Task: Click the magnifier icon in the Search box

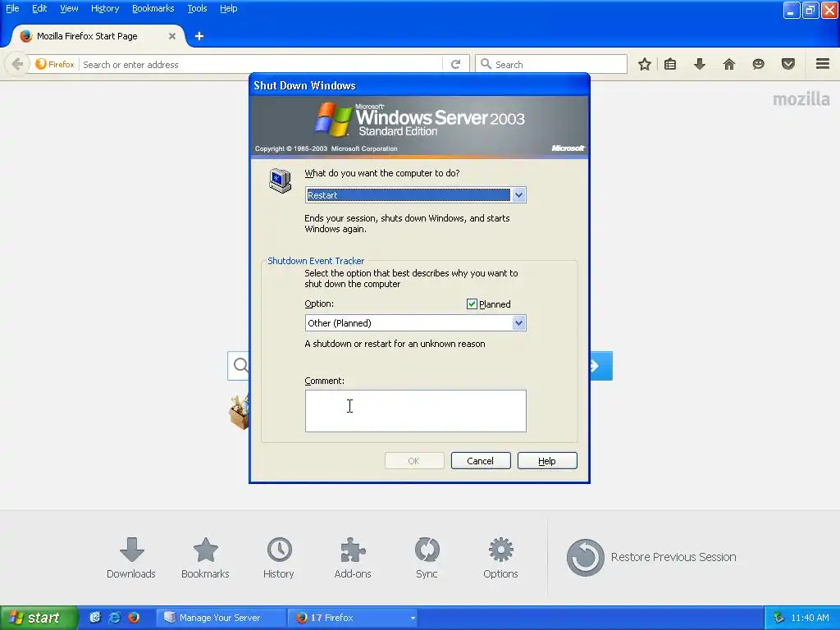Action: (486, 64)
